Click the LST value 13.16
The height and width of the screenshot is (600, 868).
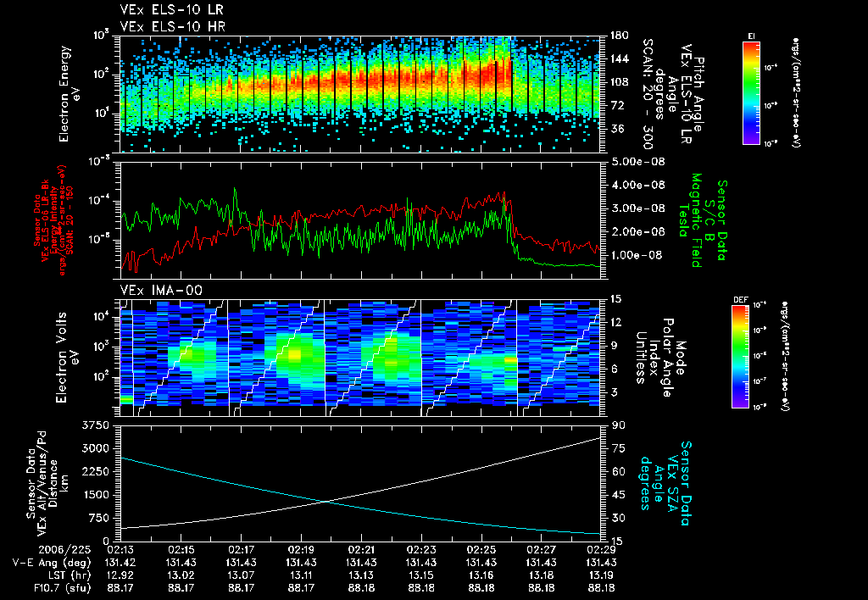coord(481,575)
